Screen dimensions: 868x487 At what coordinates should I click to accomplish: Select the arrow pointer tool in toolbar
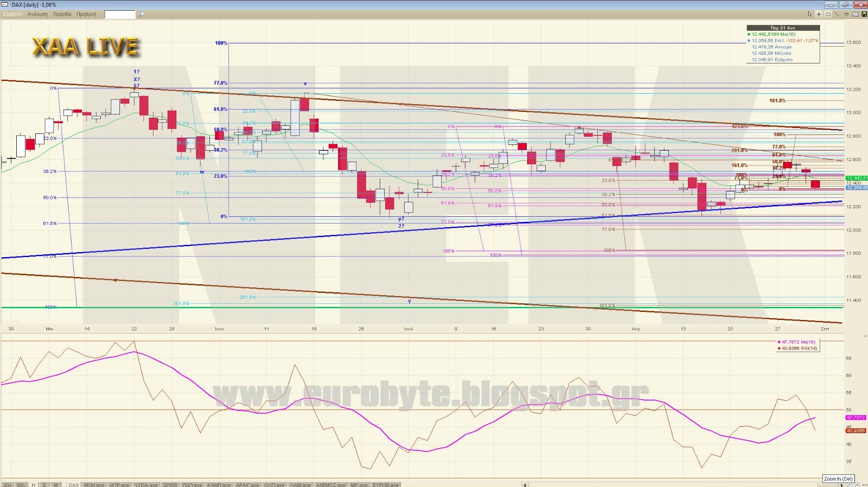pyautogui.click(x=809, y=14)
